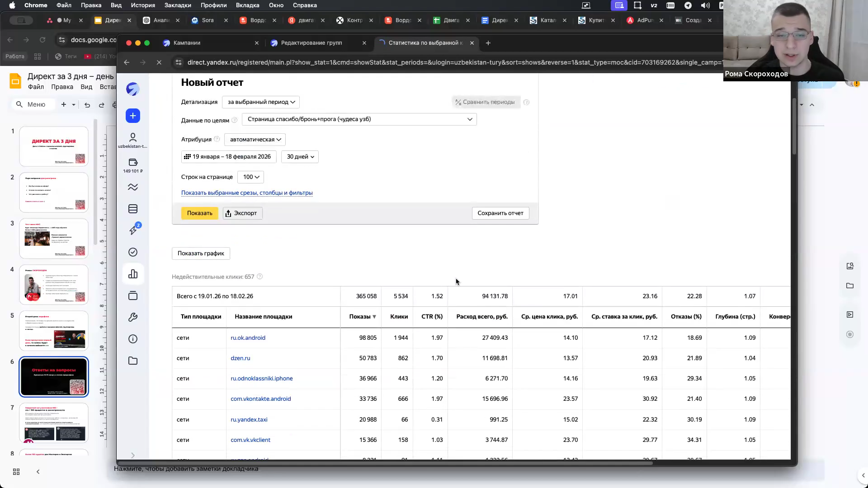This screenshot has height=488, width=868.
Task: Click the Yandex Direct logo icon
Action: click(133, 89)
